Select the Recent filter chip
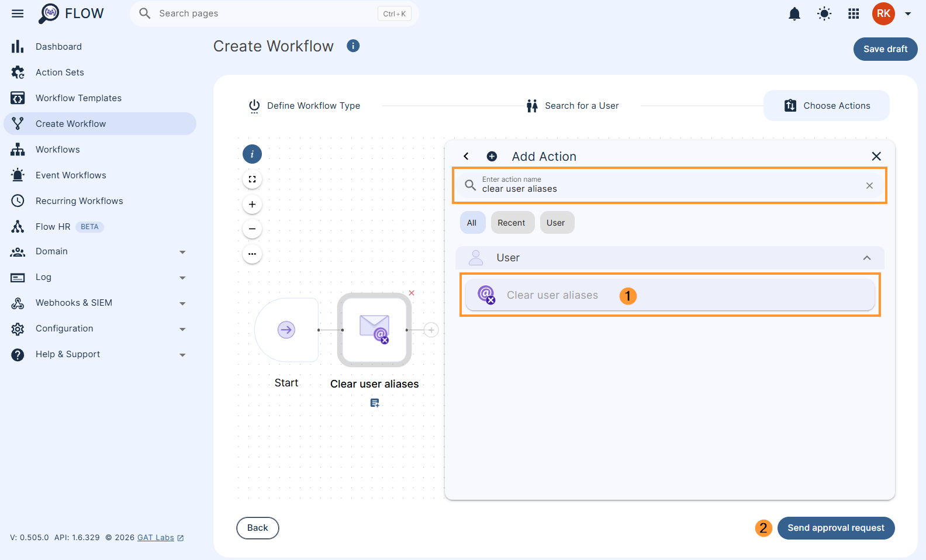 [x=512, y=223]
